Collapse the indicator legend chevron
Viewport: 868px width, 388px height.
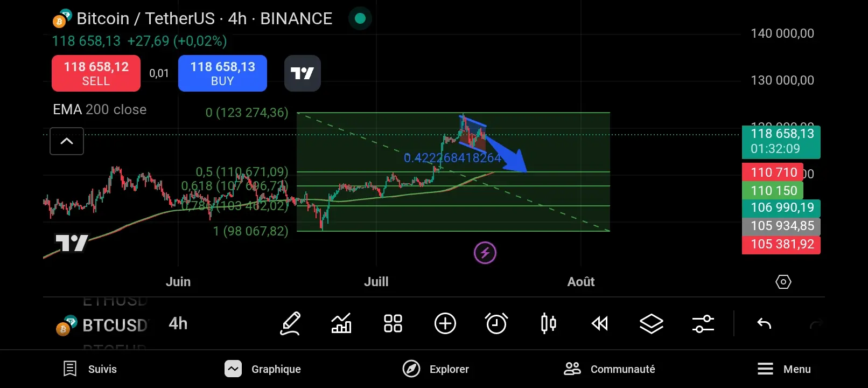pyautogui.click(x=67, y=141)
